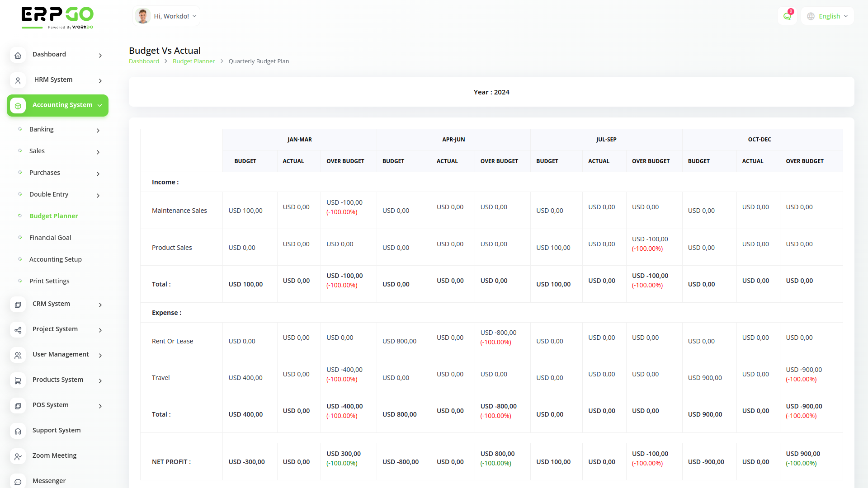Click the ERPGO logo
Viewport: 868px width, 488px height.
(57, 17)
